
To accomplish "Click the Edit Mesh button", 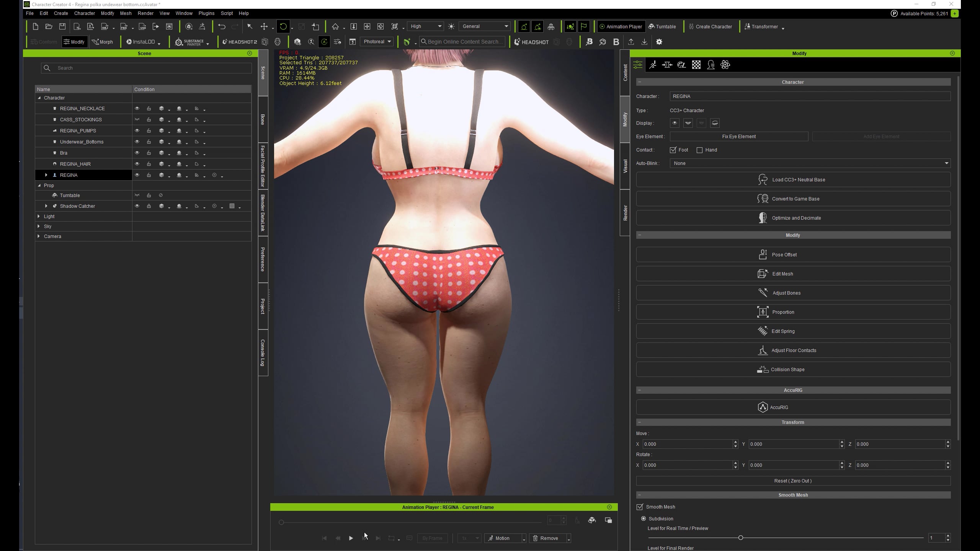I will coord(793,274).
